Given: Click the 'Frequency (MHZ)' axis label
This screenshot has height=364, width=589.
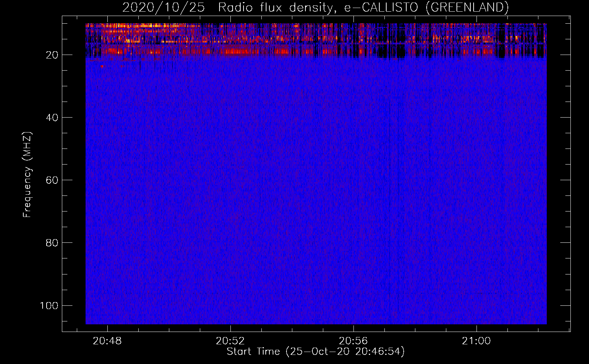Looking at the screenshot, I should tap(27, 175).
